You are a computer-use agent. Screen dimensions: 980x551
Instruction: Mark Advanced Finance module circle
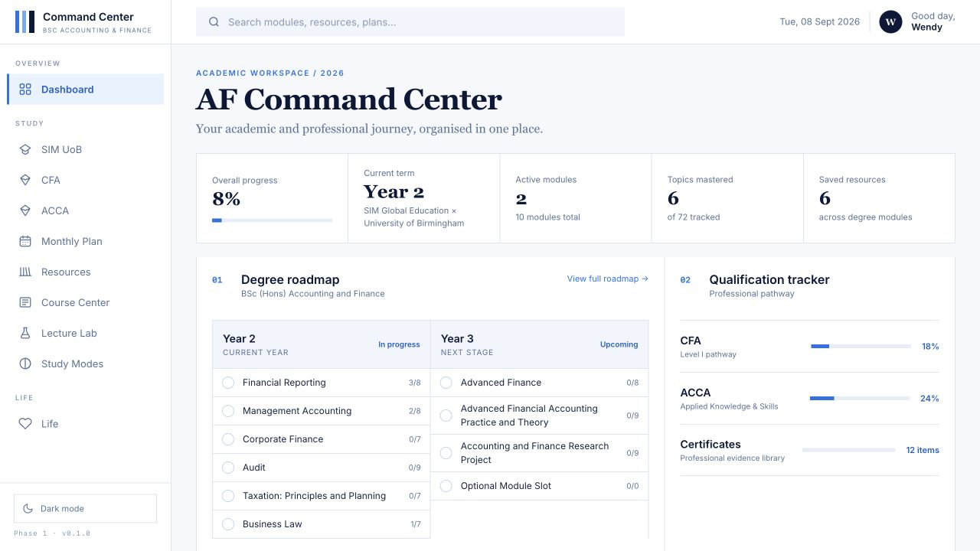click(x=446, y=383)
